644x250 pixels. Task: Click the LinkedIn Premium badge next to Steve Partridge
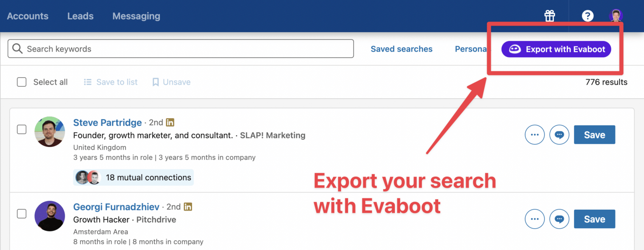(170, 122)
